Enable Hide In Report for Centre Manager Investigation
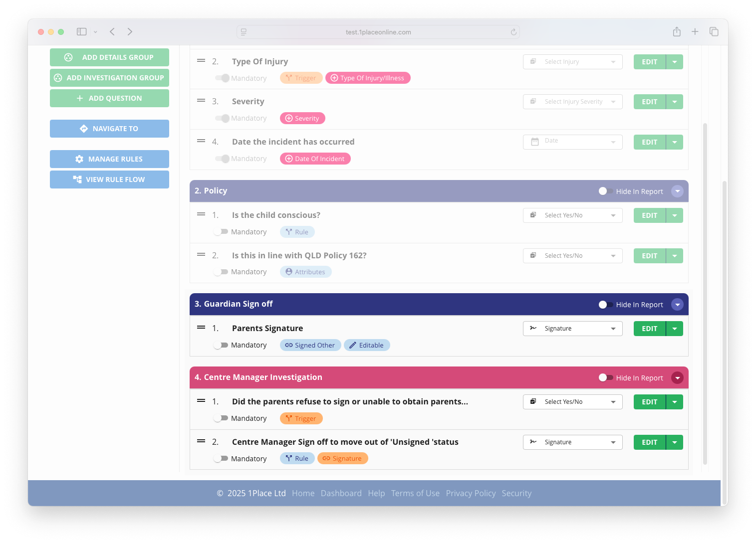The width and height of the screenshot is (756, 543). coord(606,378)
